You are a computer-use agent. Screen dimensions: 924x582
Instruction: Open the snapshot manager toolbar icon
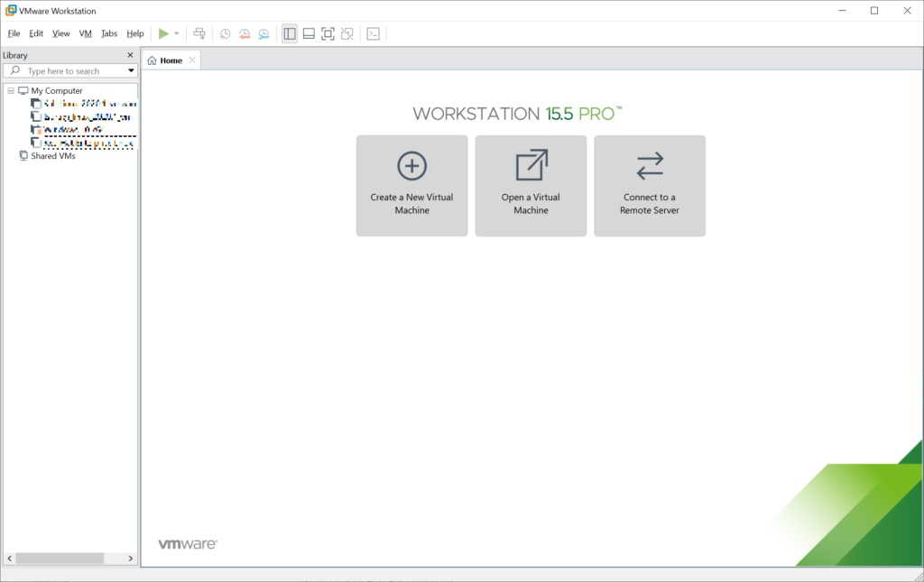[263, 33]
